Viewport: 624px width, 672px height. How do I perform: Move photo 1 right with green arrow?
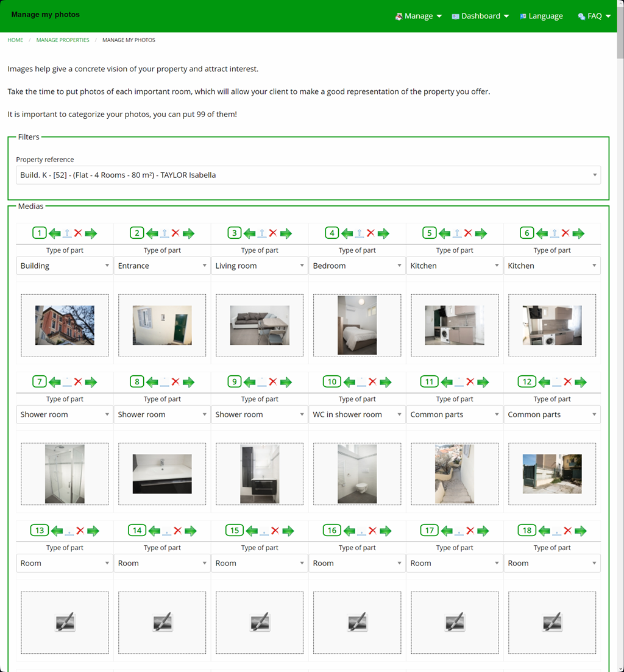(x=91, y=233)
